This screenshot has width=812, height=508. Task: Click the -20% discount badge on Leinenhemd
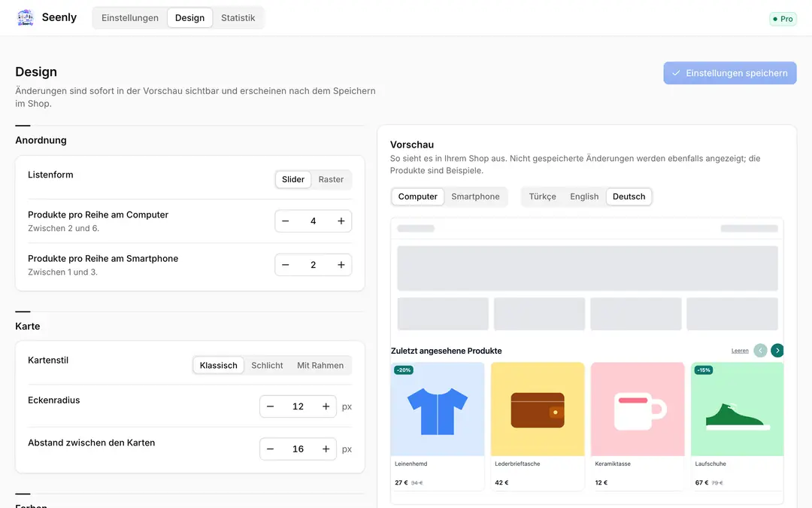tap(404, 370)
